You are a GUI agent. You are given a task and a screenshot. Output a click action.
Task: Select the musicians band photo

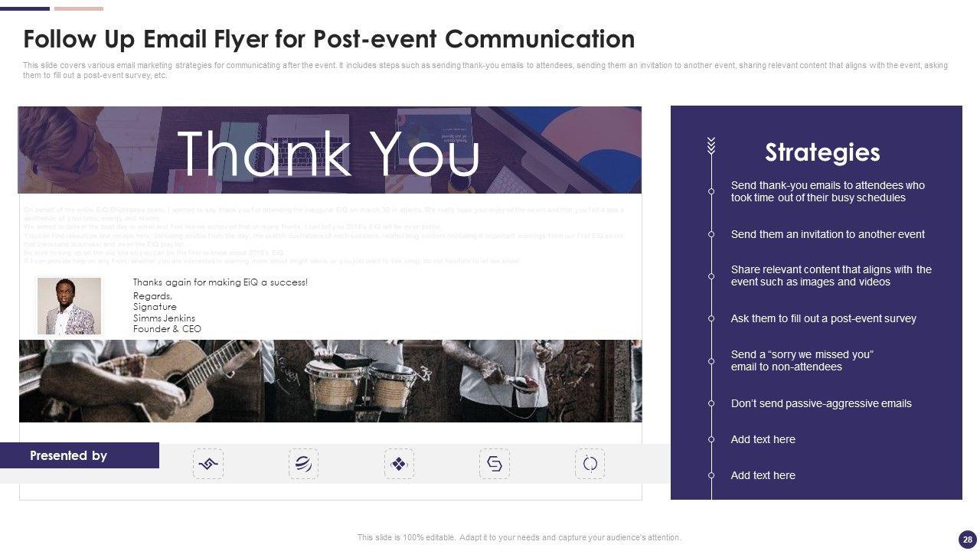[x=330, y=381]
